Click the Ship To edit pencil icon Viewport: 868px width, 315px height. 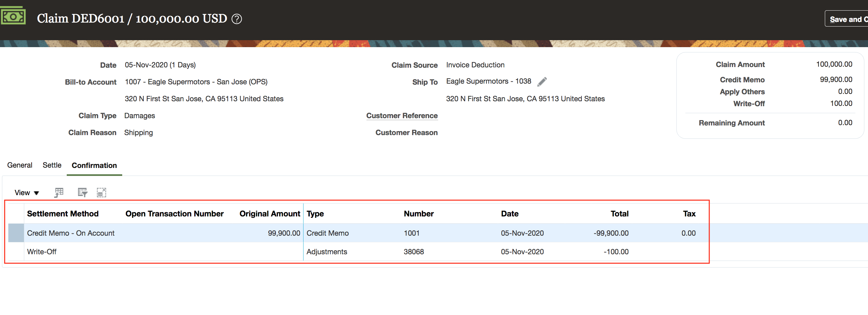tap(542, 82)
